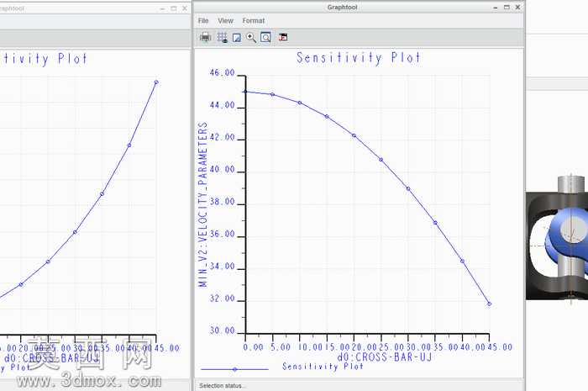This screenshot has height=391, width=588.
Task: Select the Zoom In magnifier tool
Action: [251, 37]
